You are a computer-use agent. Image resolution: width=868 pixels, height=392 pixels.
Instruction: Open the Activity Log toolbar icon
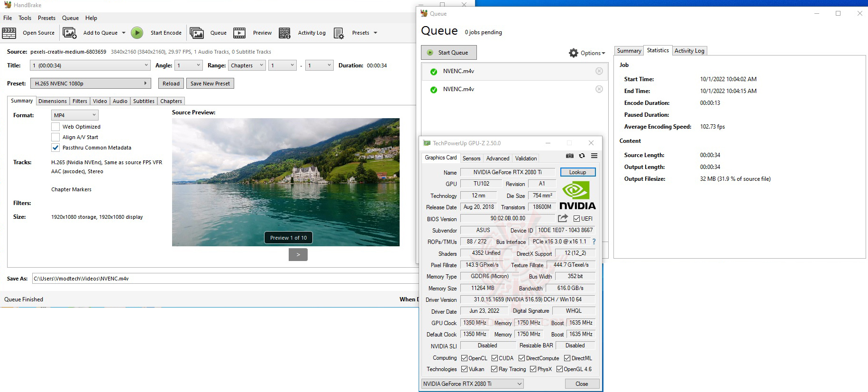tap(284, 33)
